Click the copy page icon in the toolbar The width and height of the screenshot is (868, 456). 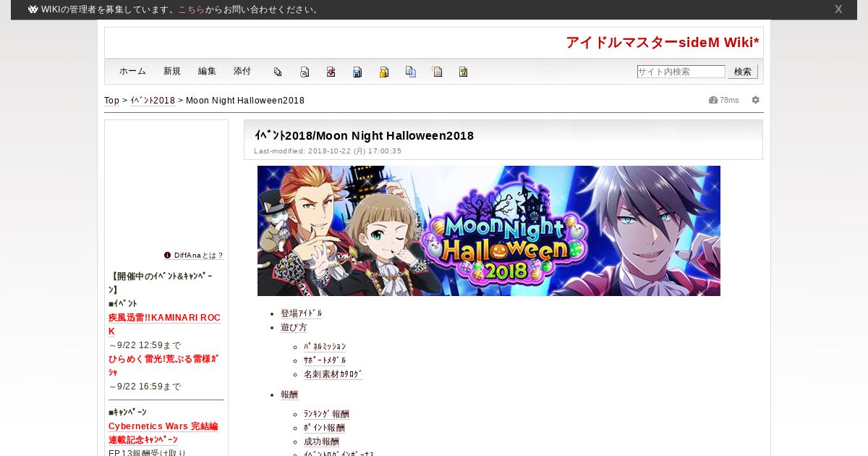pyautogui.click(x=278, y=72)
